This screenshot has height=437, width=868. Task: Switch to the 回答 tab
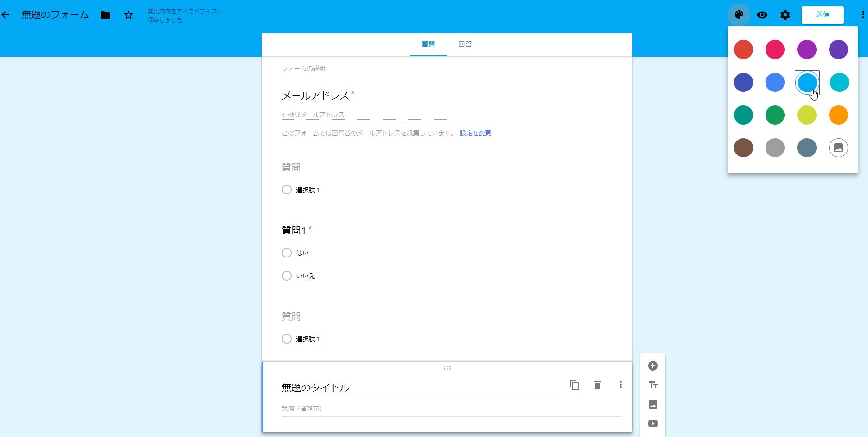point(465,44)
